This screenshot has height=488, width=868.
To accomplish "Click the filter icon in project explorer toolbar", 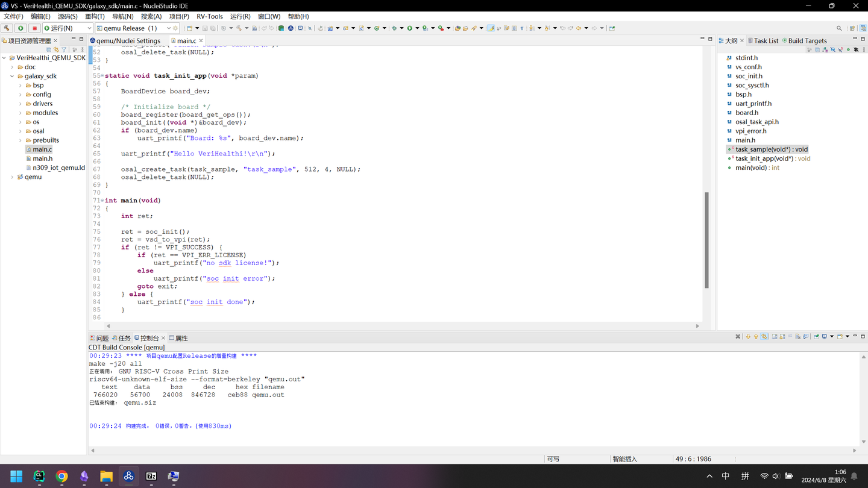I will tap(64, 49).
